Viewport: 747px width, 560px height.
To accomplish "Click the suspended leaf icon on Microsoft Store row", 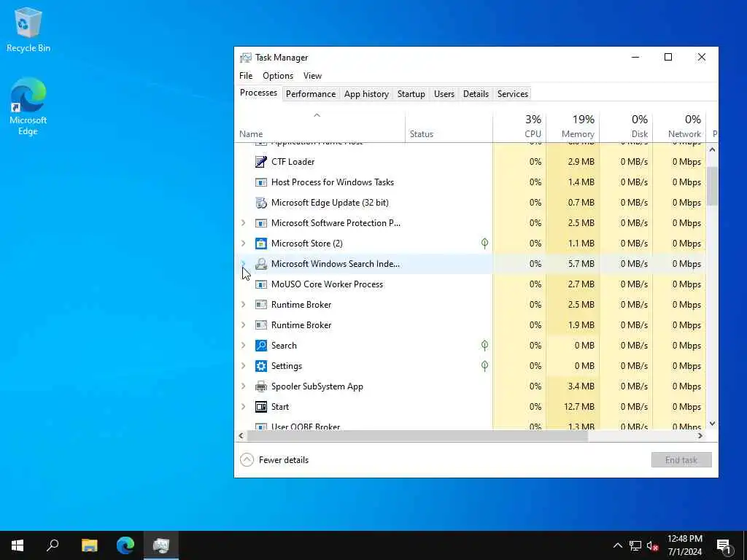I will coord(484,244).
